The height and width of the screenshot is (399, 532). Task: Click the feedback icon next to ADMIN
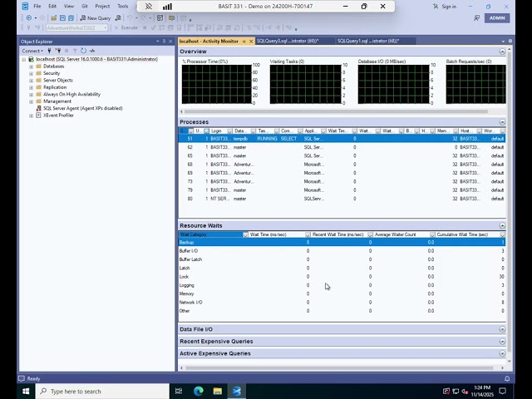(x=476, y=18)
